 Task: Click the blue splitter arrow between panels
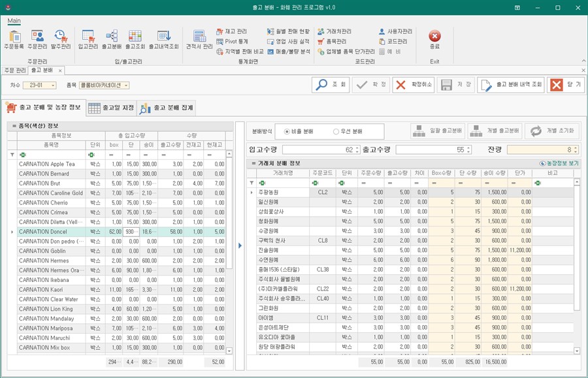pyautogui.click(x=240, y=245)
